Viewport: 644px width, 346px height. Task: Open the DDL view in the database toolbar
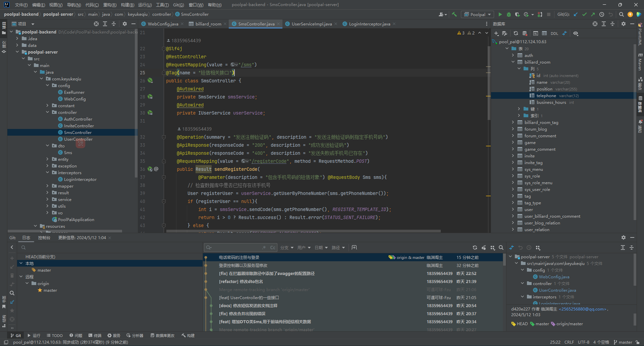pyautogui.click(x=554, y=33)
